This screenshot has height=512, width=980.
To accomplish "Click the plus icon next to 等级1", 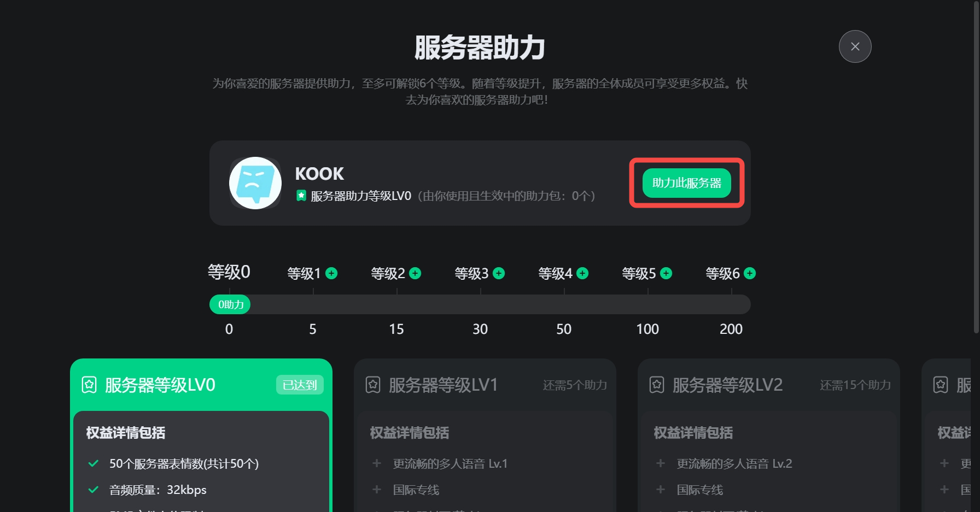I will click(x=331, y=273).
